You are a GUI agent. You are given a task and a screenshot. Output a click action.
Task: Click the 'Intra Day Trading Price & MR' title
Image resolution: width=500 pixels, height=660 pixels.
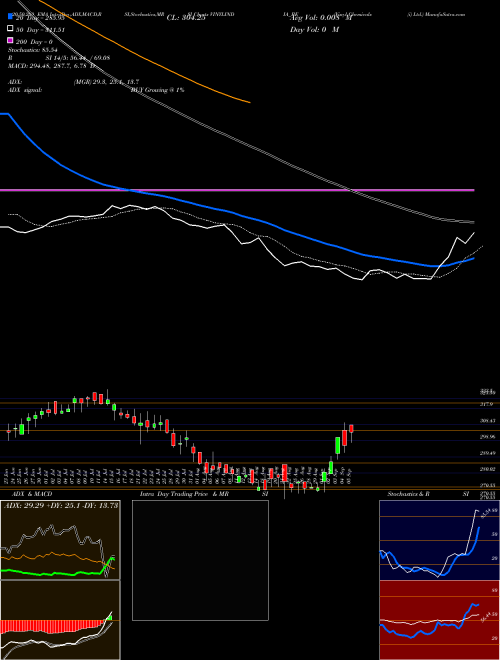[x=184, y=494]
